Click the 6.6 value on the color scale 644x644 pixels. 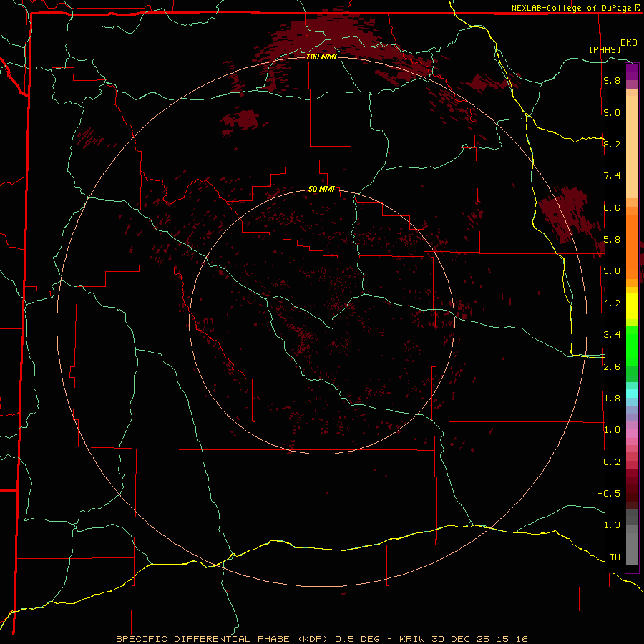click(612, 208)
